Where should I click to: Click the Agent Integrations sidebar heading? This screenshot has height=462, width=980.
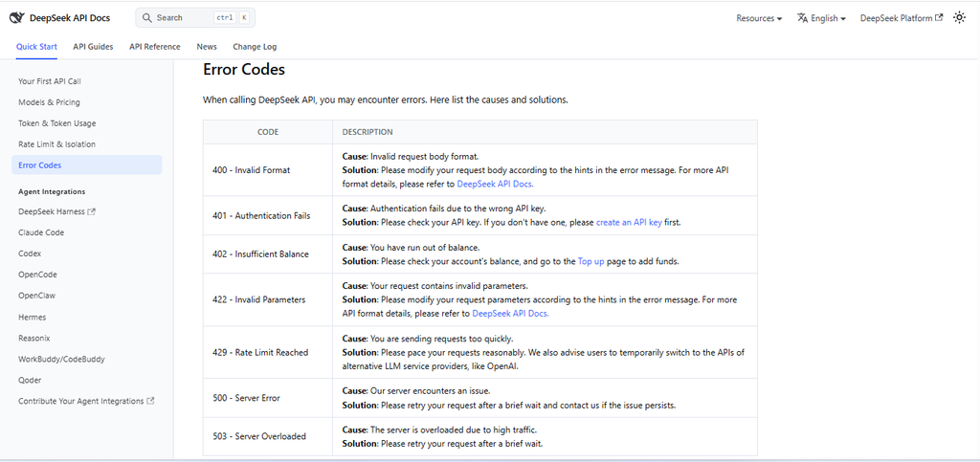pyautogui.click(x=52, y=191)
